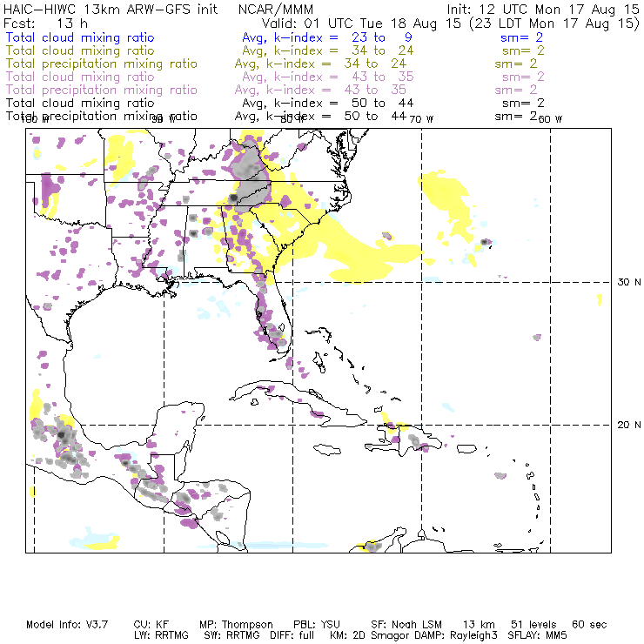Click the pink "Total cloud mixing ratio" legend label
The width and height of the screenshot is (644, 644).
[80, 77]
